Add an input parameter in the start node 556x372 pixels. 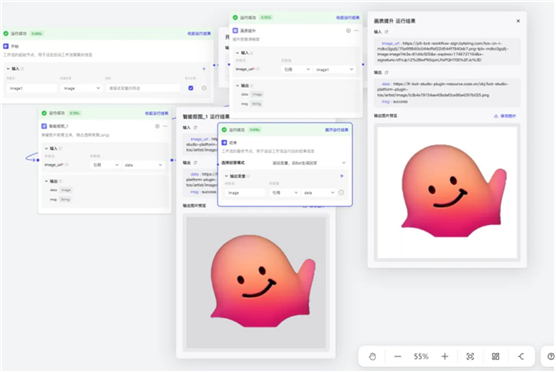tap(204, 68)
